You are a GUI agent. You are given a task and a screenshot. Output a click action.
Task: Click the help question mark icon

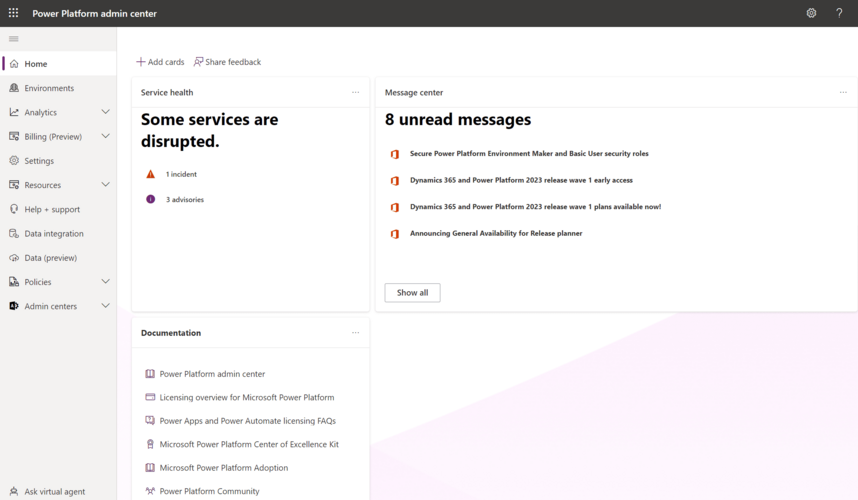tap(839, 13)
